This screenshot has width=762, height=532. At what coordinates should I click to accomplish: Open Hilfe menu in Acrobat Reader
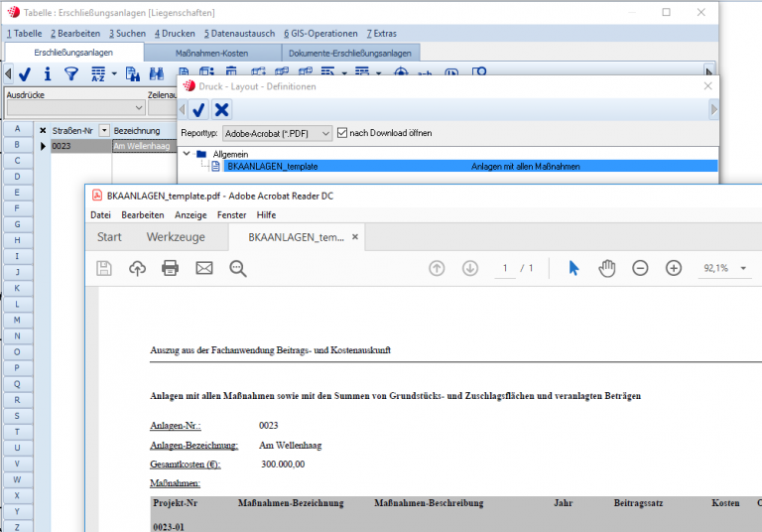click(x=266, y=215)
